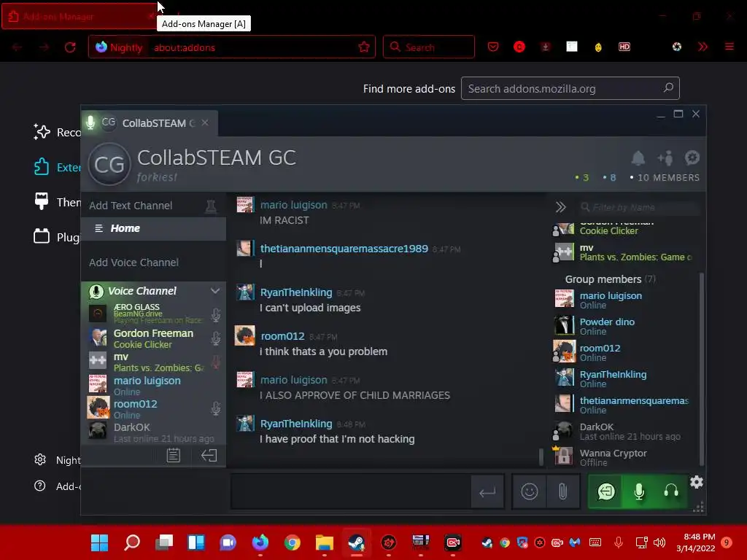
Task: Click the chat message input box
Action: pos(352,491)
